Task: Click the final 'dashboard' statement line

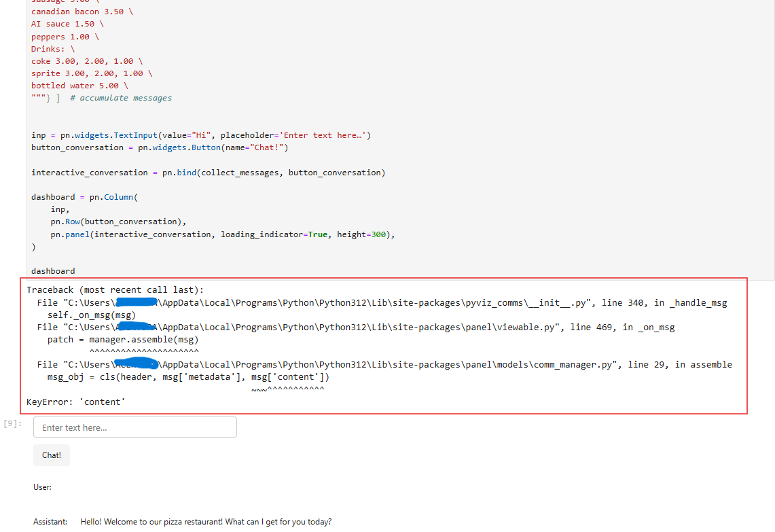Action: point(52,270)
